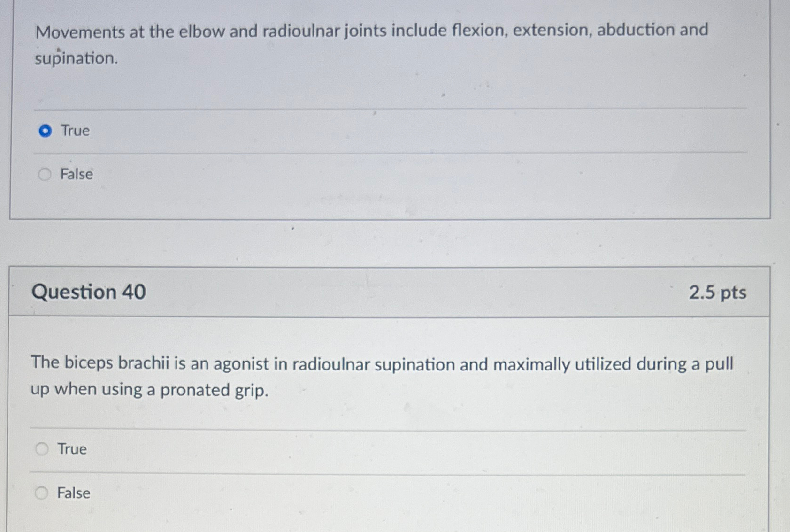Select the True radio button for question 39
The width and height of the screenshot is (790, 532).
pos(46,131)
